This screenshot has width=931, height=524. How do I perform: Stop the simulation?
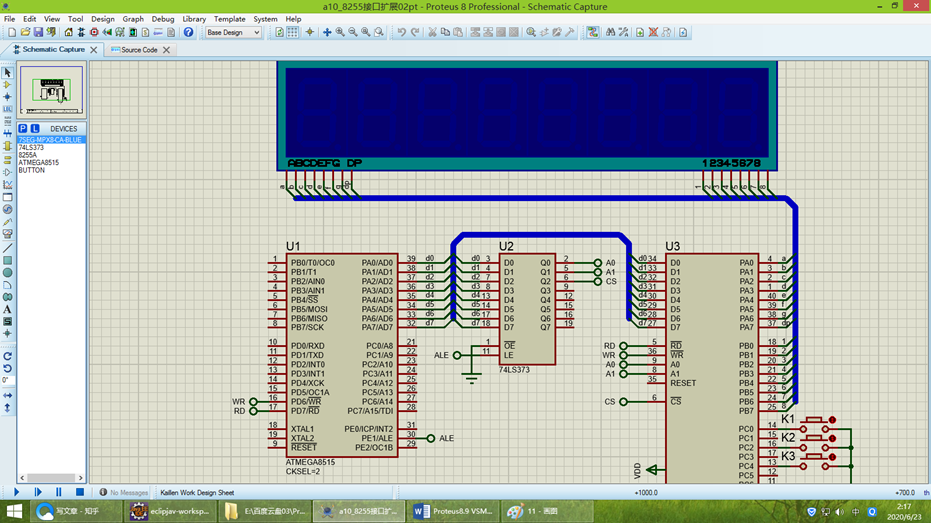click(80, 492)
